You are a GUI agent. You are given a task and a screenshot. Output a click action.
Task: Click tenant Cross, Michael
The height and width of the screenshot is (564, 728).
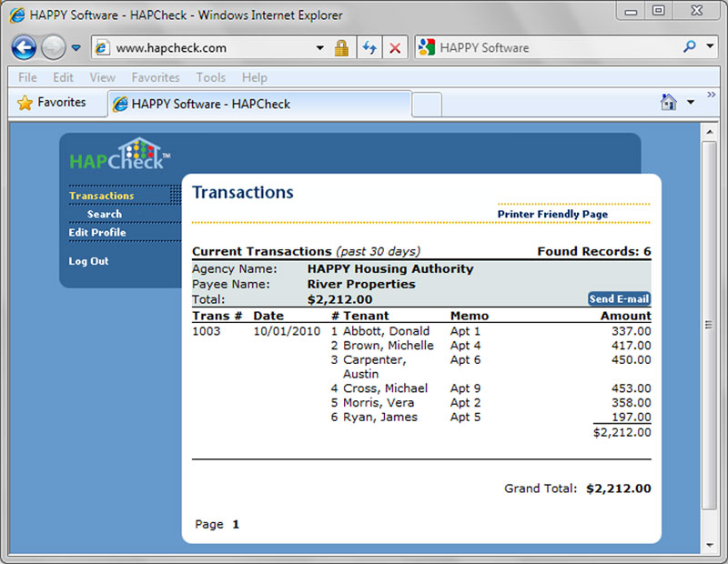tap(385, 388)
